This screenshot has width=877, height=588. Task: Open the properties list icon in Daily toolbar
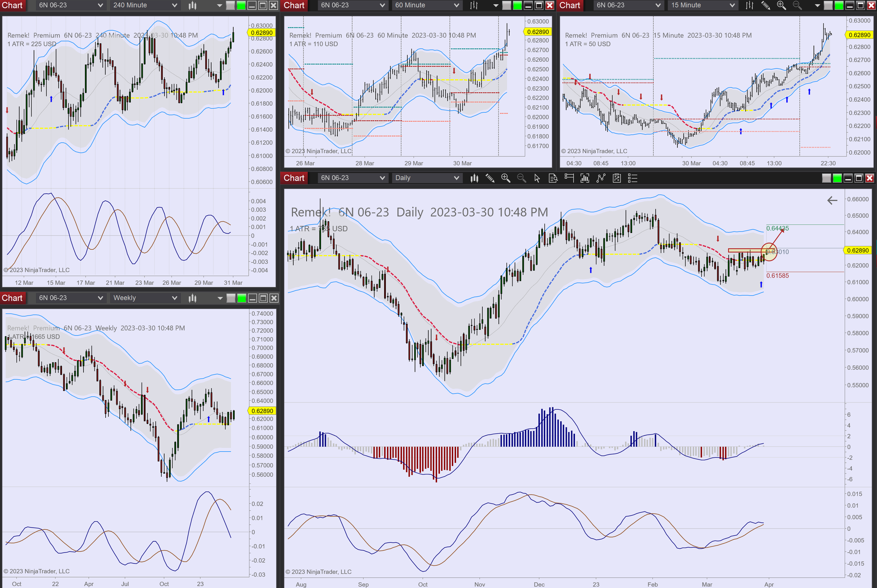(x=632, y=178)
